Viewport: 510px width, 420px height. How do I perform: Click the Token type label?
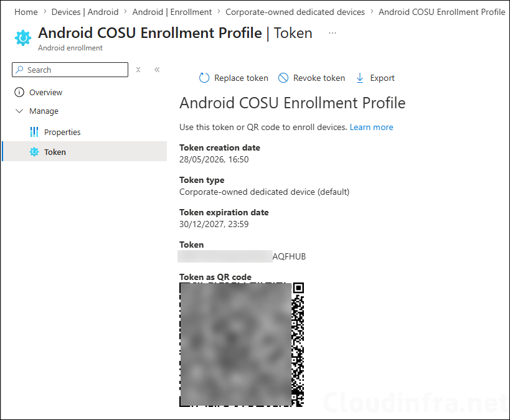coord(202,180)
